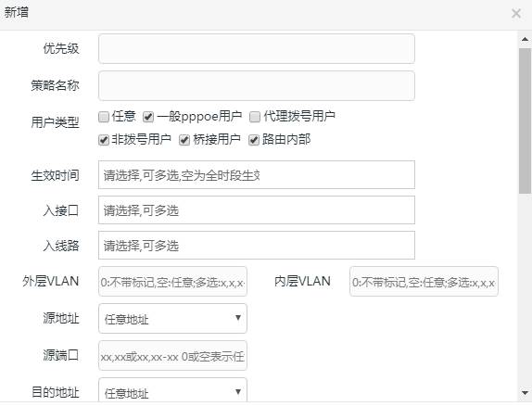This screenshot has height=406, width=532.
Task: Click into the 策略名称 text box
Action: coord(257,85)
